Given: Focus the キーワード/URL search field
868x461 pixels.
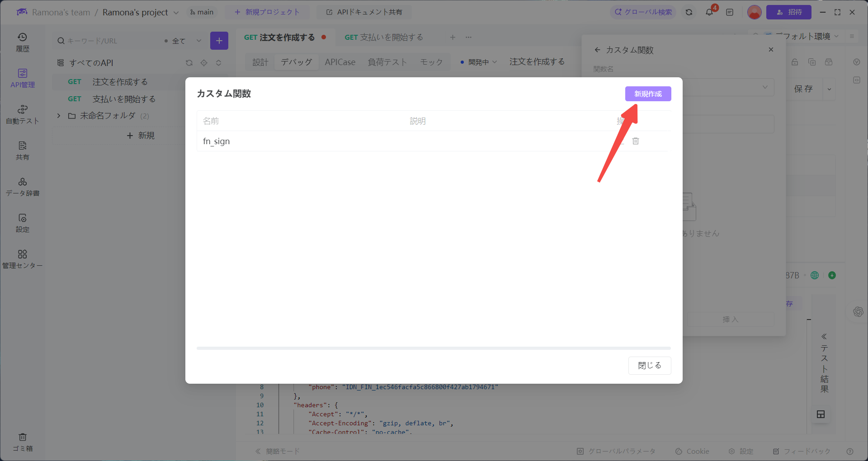Looking at the screenshot, I should [106, 41].
